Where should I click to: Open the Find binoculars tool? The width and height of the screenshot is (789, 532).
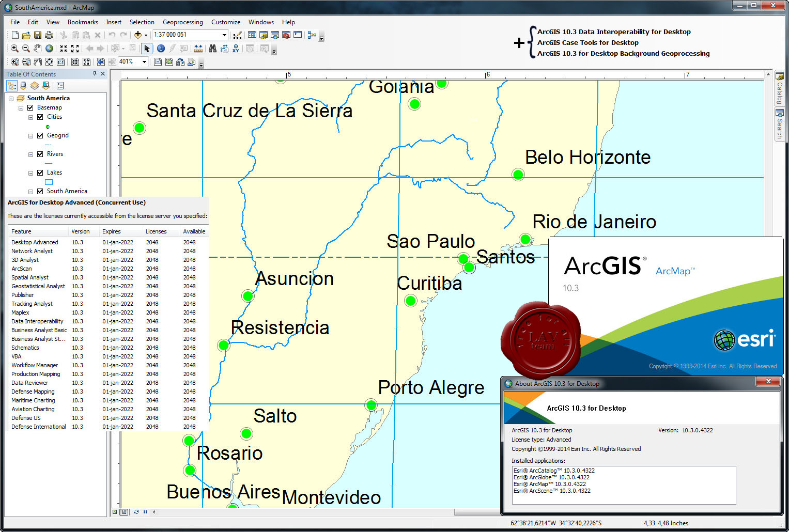(212, 49)
